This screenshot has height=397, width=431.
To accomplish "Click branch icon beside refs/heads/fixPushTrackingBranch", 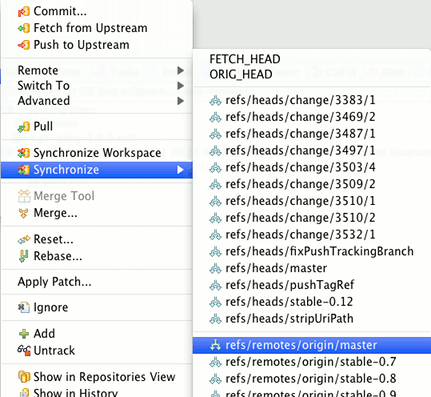I will pyautogui.click(x=215, y=252).
